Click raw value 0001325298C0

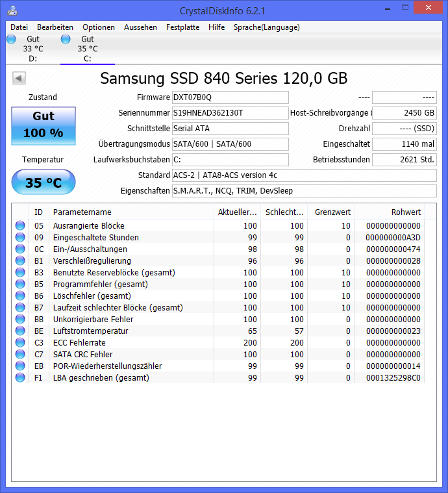tap(393, 378)
